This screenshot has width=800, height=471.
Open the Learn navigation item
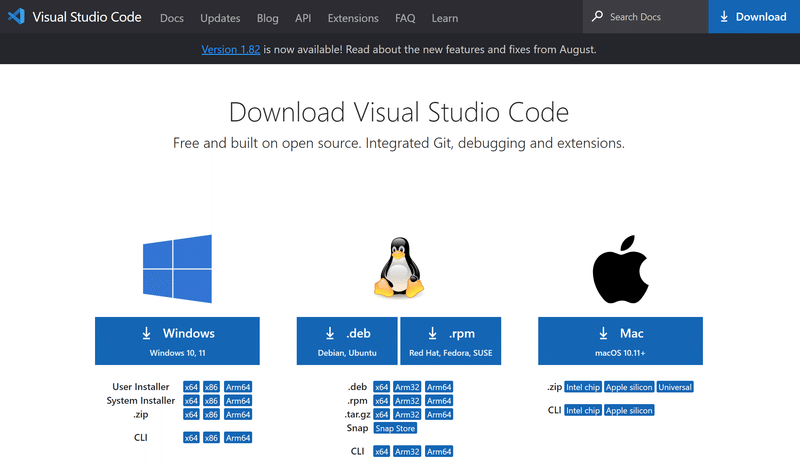tap(445, 18)
